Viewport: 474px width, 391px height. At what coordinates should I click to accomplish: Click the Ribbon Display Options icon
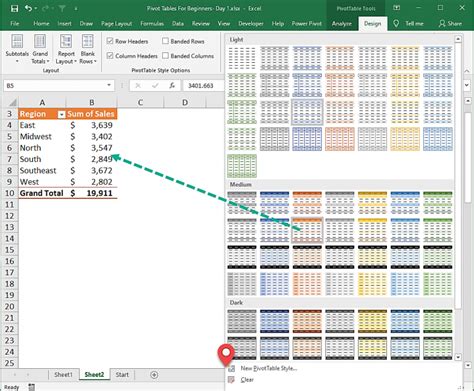click(397, 8)
